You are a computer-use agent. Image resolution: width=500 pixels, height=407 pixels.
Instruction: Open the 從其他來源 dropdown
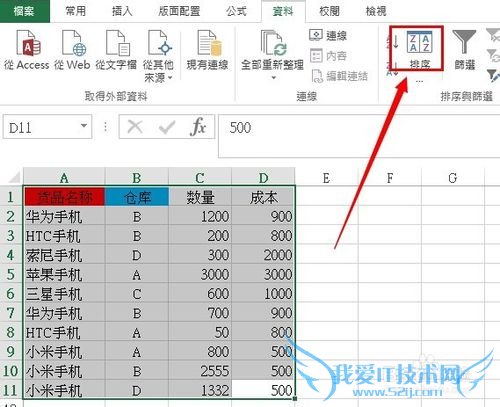[158, 56]
